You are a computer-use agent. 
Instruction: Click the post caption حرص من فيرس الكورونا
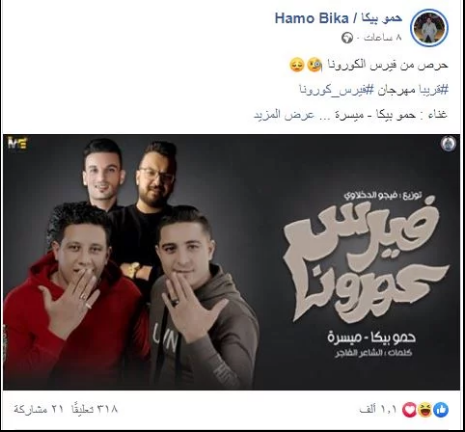coord(388,65)
